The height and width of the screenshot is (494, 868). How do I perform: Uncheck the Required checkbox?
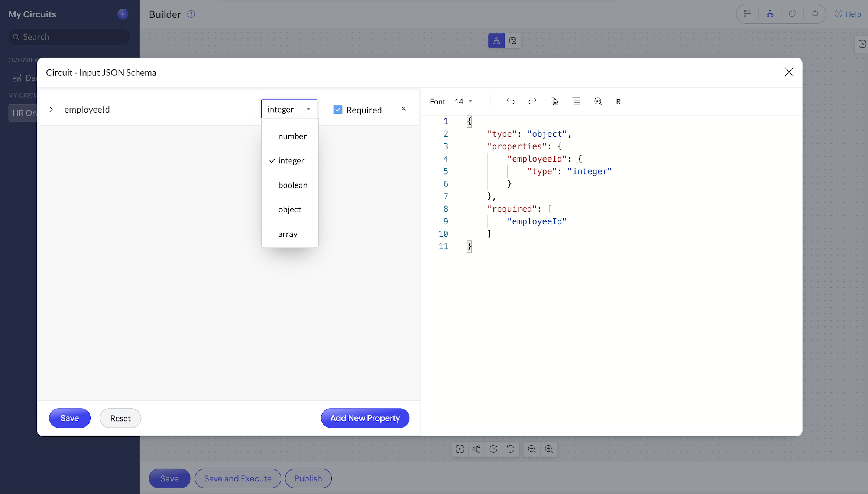point(338,110)
